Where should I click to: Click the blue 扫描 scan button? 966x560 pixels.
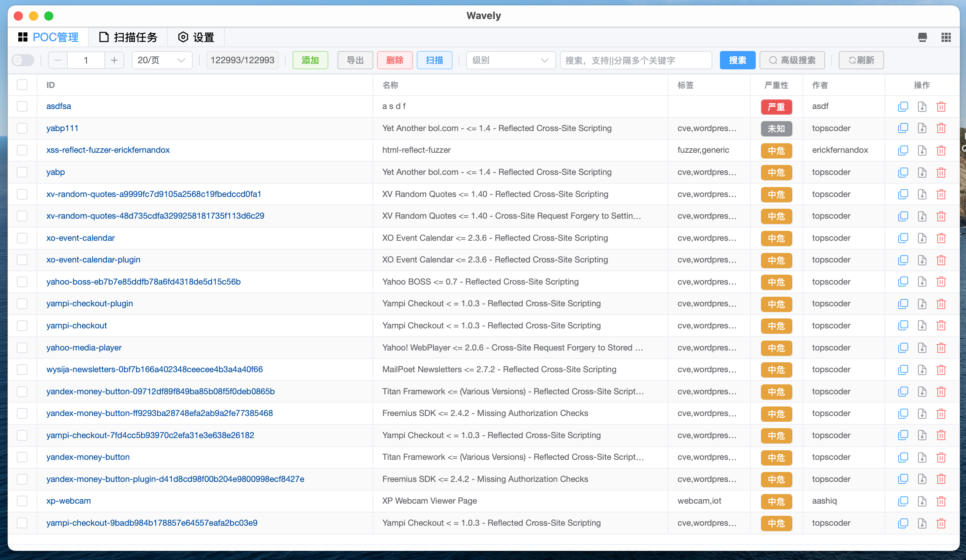(x=434, y=60)
